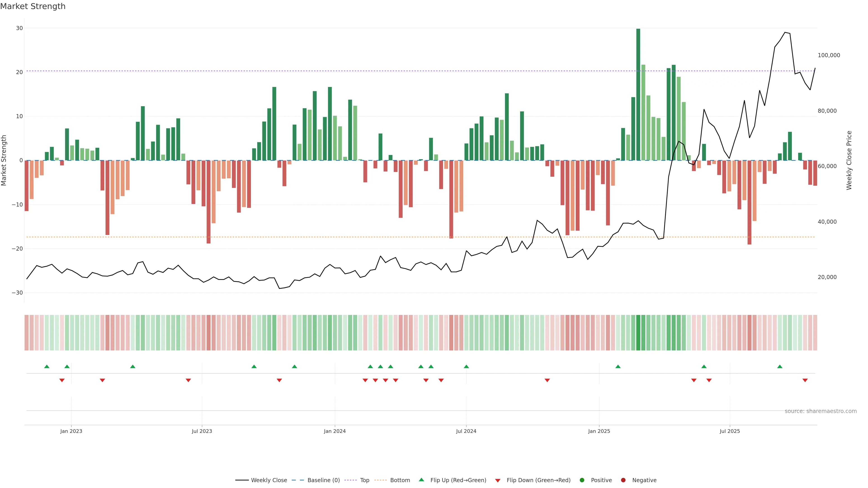Click the Jul 2025 x-axis label
Viewport: 868px width, 488px height.
(729, 431)
